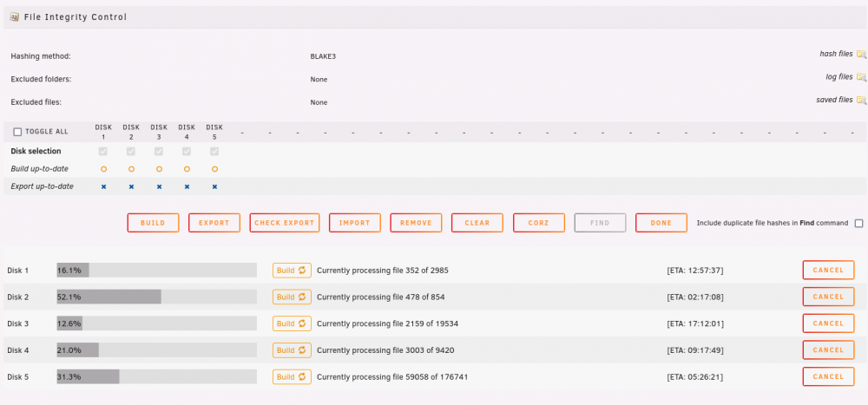Click the ETA 05:26:21 value
The height and width of the screenshot is (405, 868).
tap(695, 377)
